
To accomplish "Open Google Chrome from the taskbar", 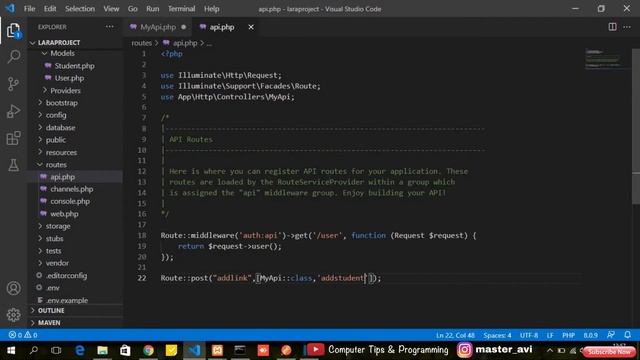I will 148,350.
